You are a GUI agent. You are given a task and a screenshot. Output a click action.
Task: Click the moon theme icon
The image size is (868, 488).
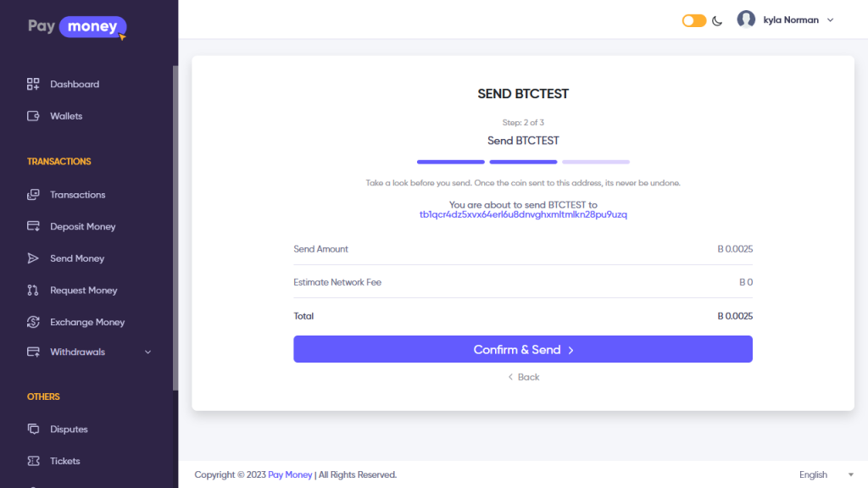(x=717, y=20)
